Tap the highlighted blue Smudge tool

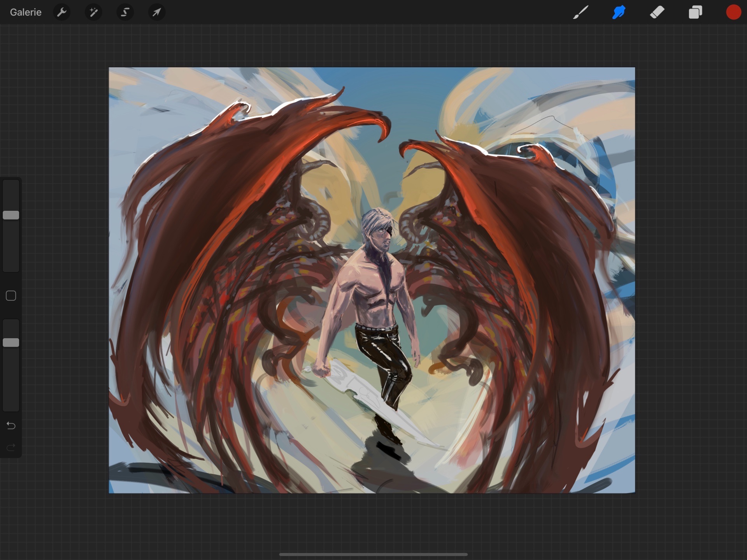(x=619, y=12)
